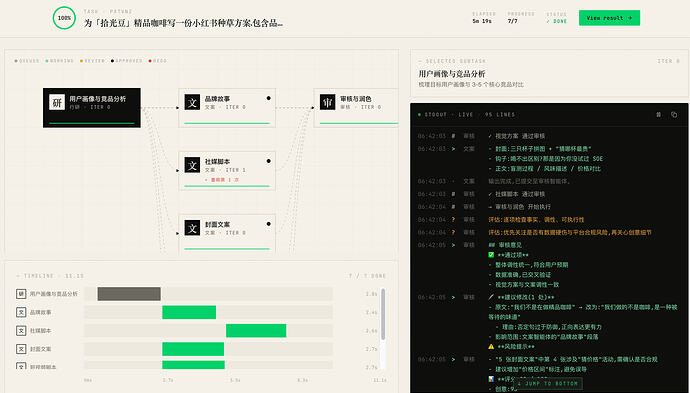Click the status dot on 社媒脚本 node
This screenshot has width=690, height=393.
[x=268, y=161]
